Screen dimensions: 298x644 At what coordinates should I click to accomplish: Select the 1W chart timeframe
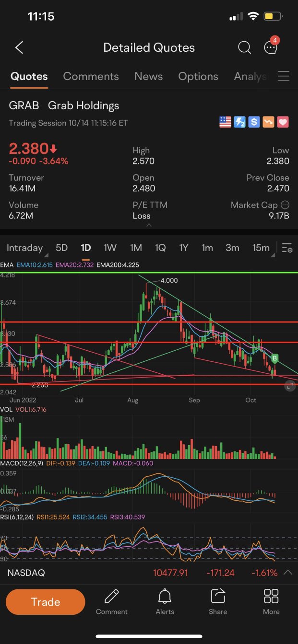click(x=110, y=248)
